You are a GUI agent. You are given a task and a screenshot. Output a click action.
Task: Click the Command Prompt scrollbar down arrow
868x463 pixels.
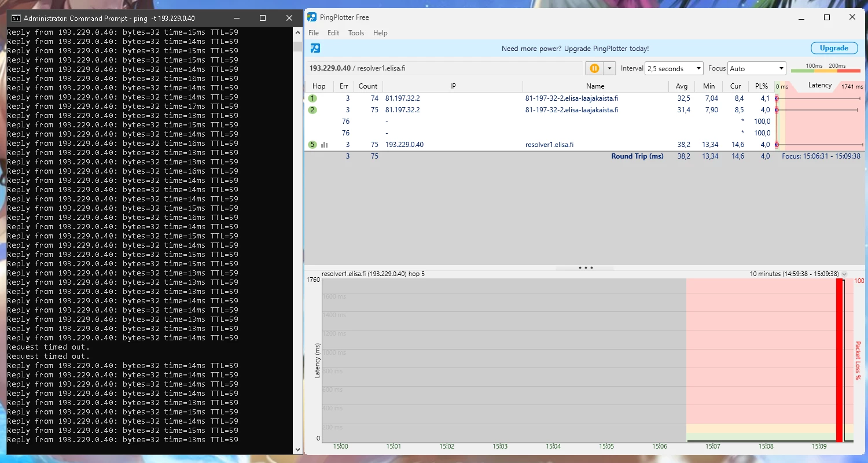298,449
